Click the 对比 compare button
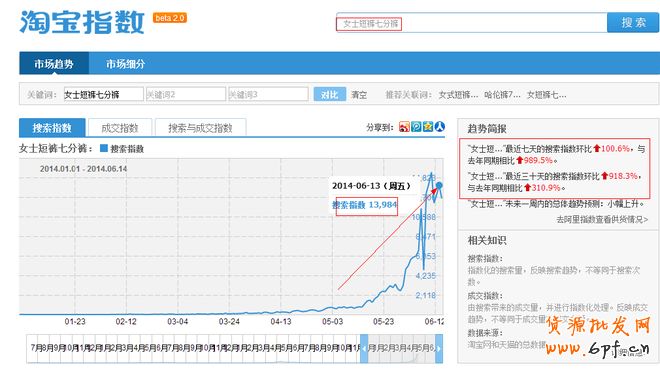Viewport: 660px width, 370px height. click(x=330, y=95)
